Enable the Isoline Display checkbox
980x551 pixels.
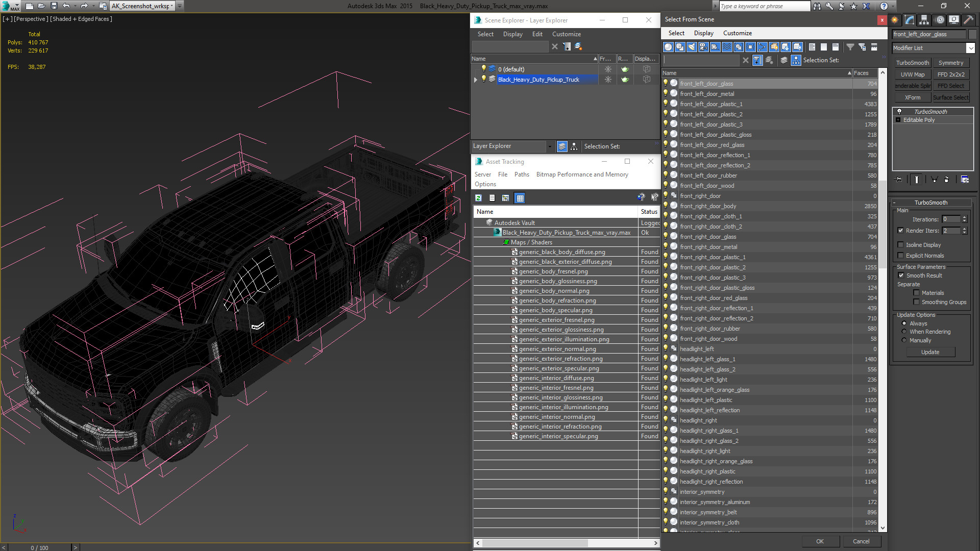pos(901,244)
